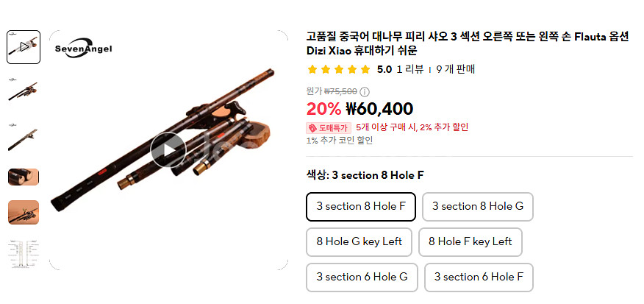Click the 9 개 판매 sold count
Image resolution: width=644 pixels, height=304 pixels.
456,70
